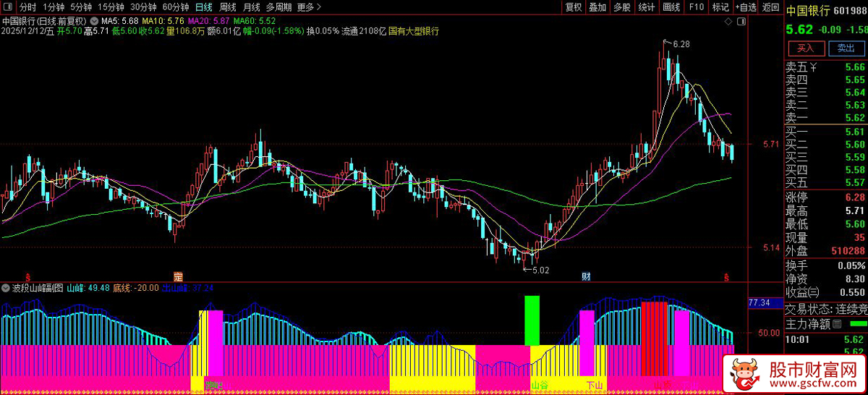Select the 5分钟 period

pyautogui.click(x=82, y=7)
